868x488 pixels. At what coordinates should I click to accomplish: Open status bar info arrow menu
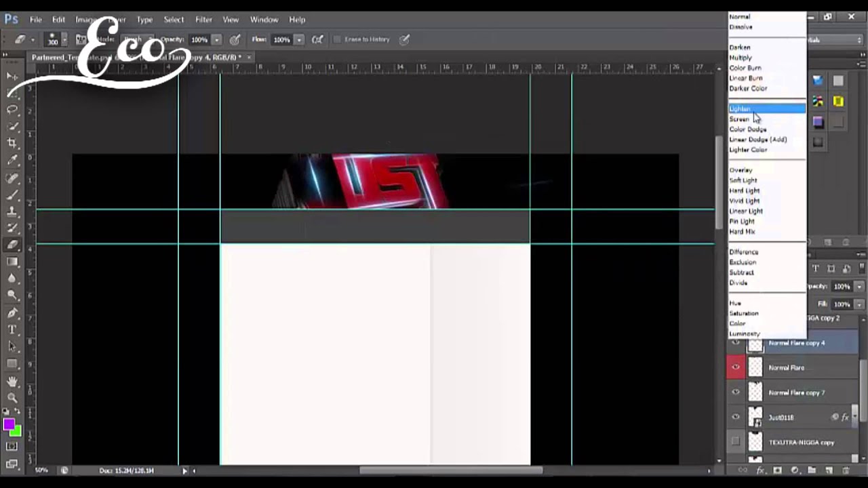pos(184,470)
